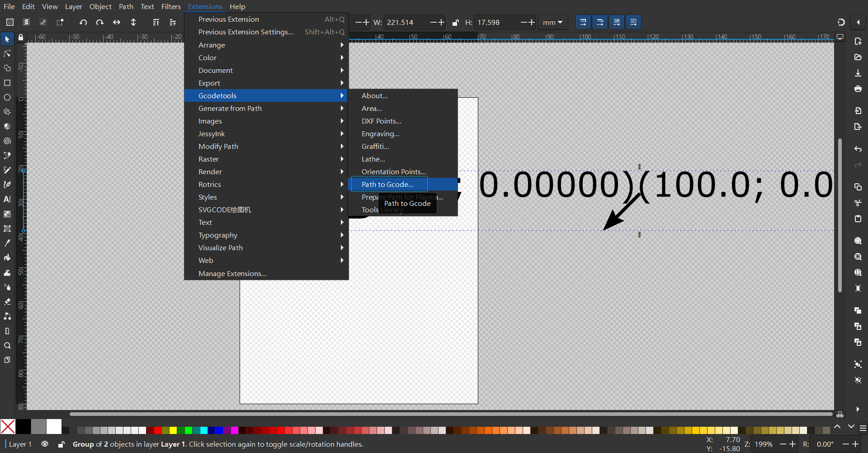Image resolution: width=868 pixels, height=453 pixels.
Task: Click the no-color X swatch
Action: [x=8, y=427]
